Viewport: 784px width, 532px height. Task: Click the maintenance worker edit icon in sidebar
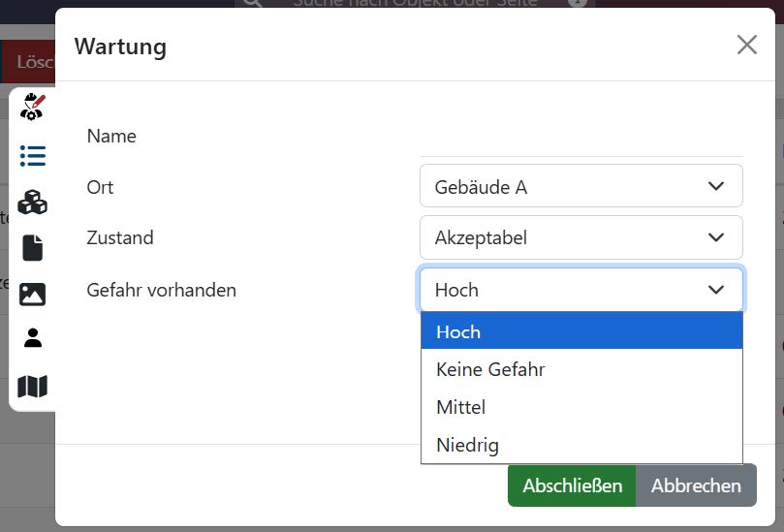point(32,107)
